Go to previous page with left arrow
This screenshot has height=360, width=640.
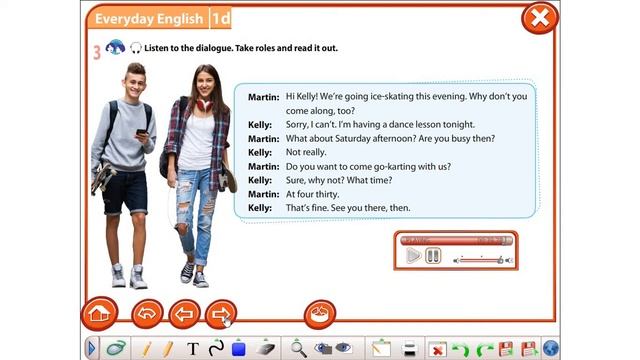(x=184, y=314)
